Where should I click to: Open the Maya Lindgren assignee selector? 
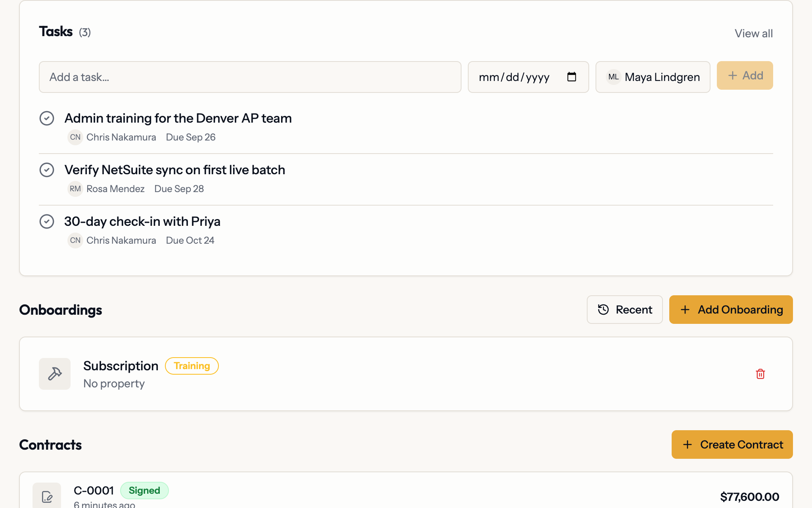click(x=653, y=77)
